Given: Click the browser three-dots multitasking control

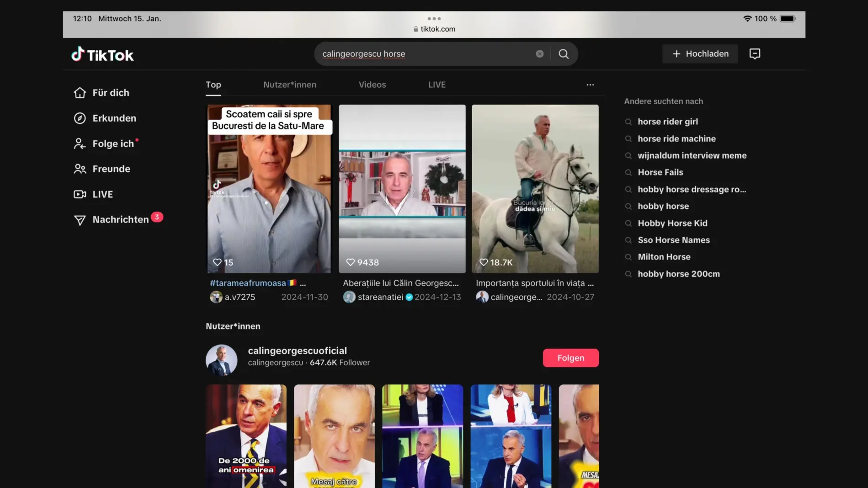Looking at the screenshot, I should 434,19.
